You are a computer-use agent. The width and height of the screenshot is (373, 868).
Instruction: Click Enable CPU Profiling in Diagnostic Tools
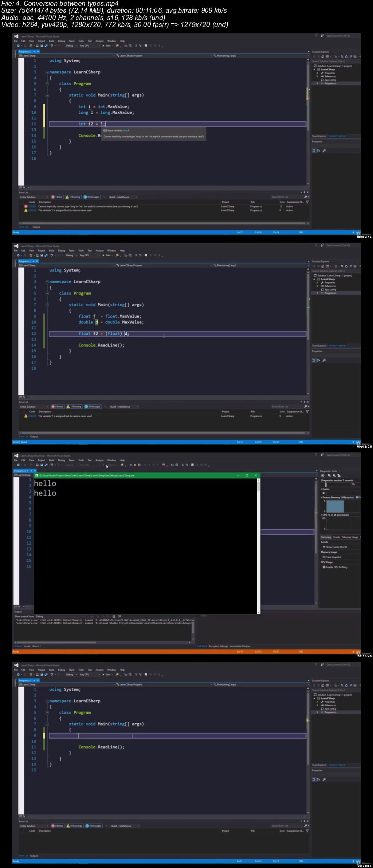coord(335,567)
